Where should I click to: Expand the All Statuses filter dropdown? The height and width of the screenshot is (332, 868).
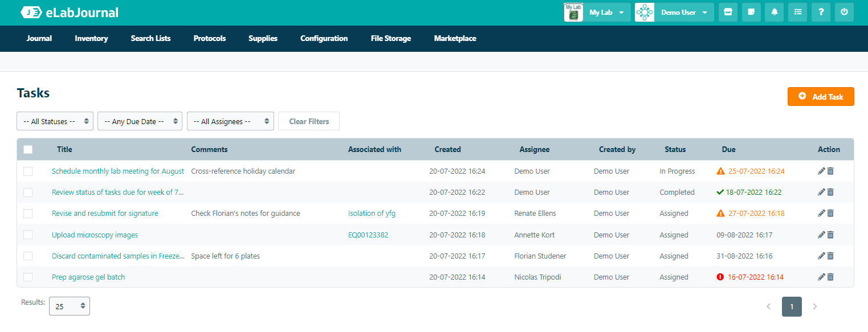[x=55, y=121]
